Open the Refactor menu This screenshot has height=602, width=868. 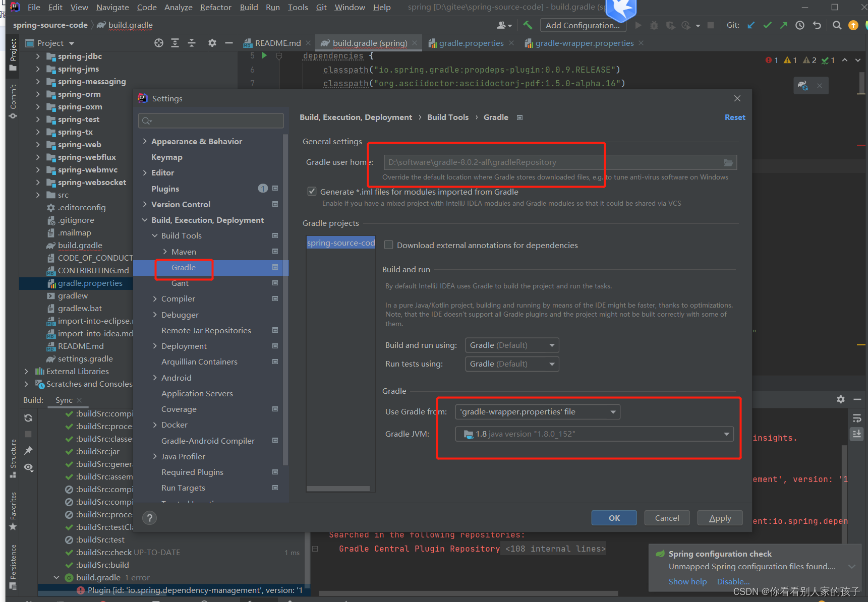pos(215,7)
